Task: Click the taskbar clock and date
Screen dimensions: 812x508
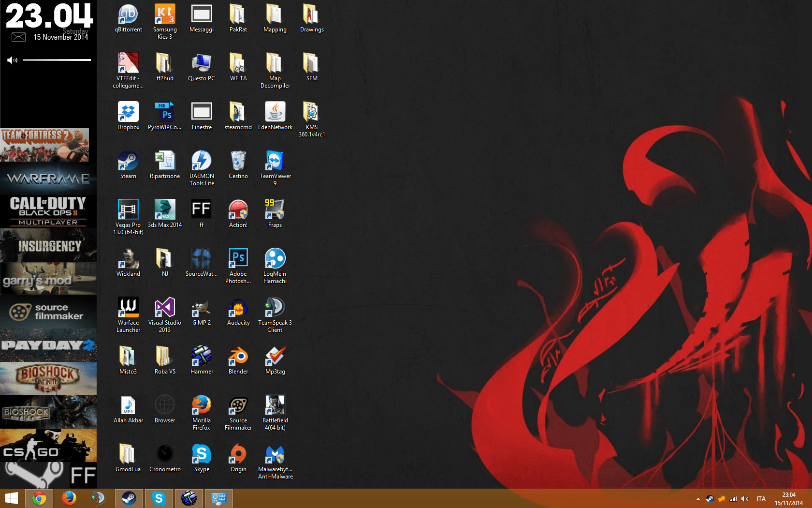Action: pos(788,499)
